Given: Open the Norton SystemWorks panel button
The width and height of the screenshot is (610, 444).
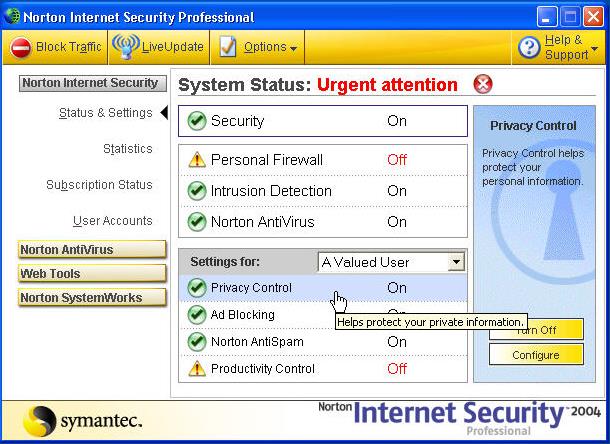Looking at the screenshot, I should coord(92,298).
